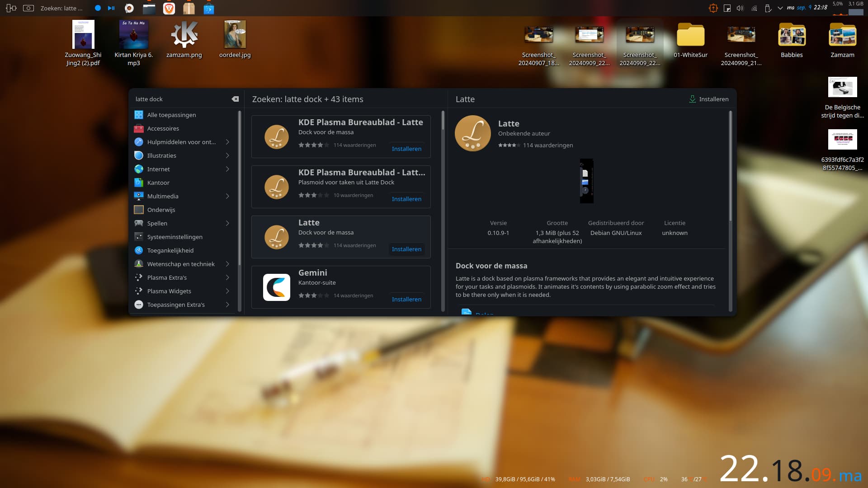Select the Screenshot_20240907_18 desktop file
The image size is (868, 488).
click(538, 45)
